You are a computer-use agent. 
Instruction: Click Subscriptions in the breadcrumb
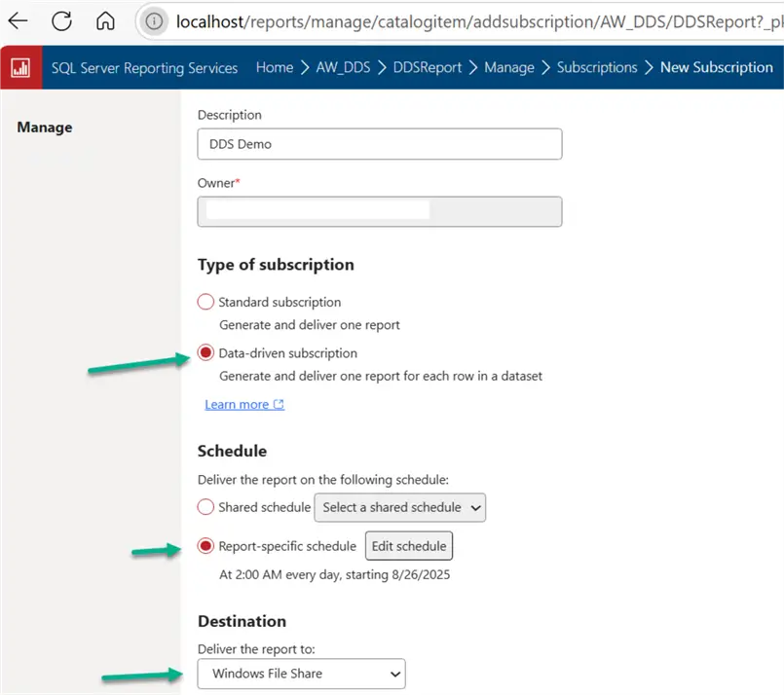(596, 67)
